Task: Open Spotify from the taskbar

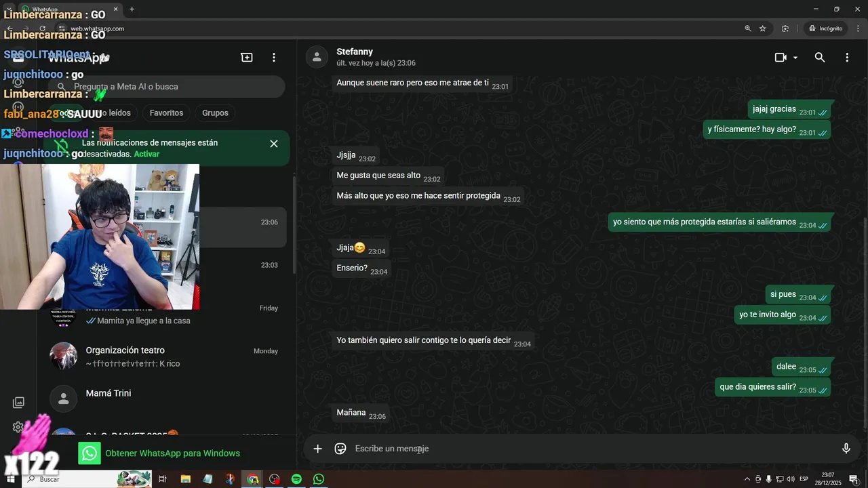Action: click(296, 479)
